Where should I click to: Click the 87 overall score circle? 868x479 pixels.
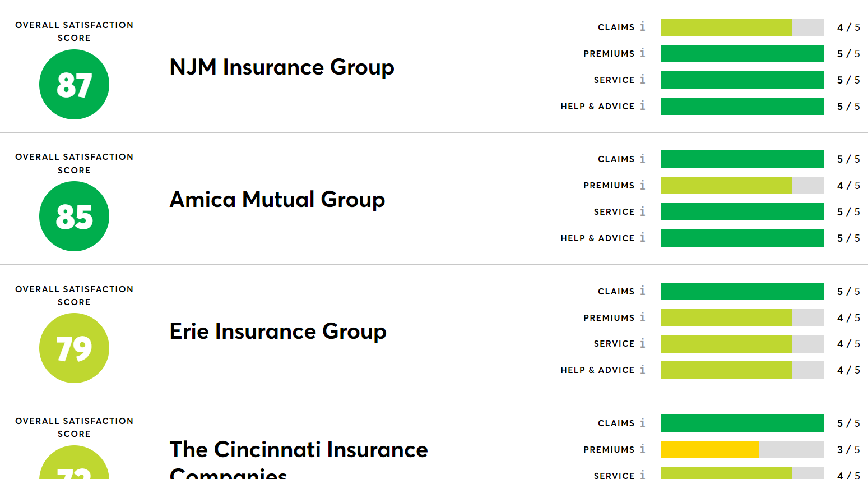[x=74, y=85]
